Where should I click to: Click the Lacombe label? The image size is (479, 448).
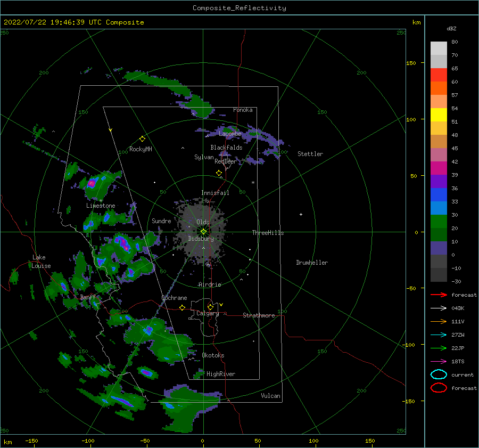tap(230, 134)
